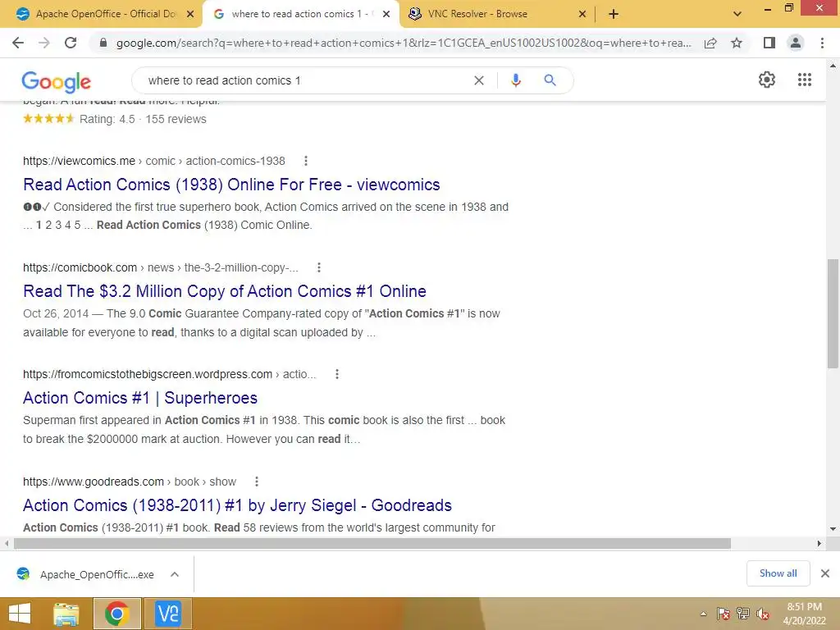View site information lock icon

(x=103, y=43)
